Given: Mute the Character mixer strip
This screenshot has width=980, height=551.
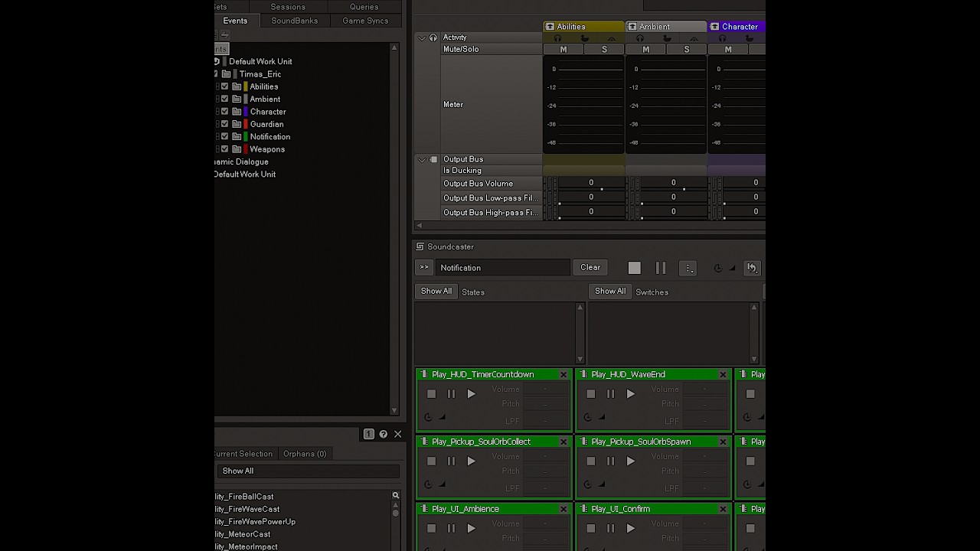Looking at the screenshot, I should tap(728, 50).
